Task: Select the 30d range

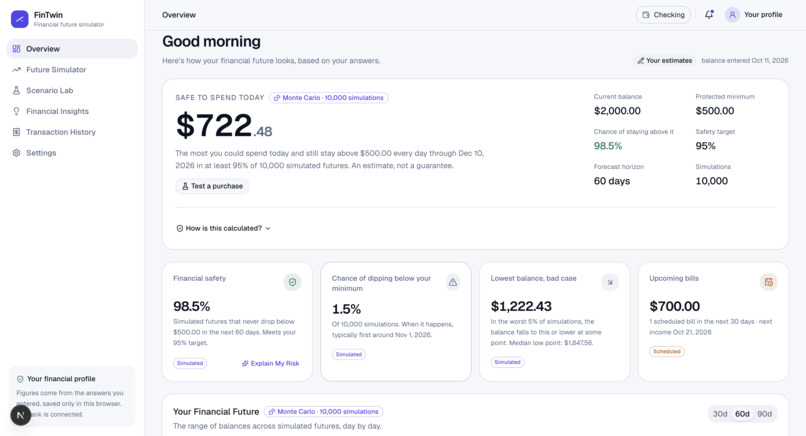Action: pyautogui.click(x=720, y=414)
